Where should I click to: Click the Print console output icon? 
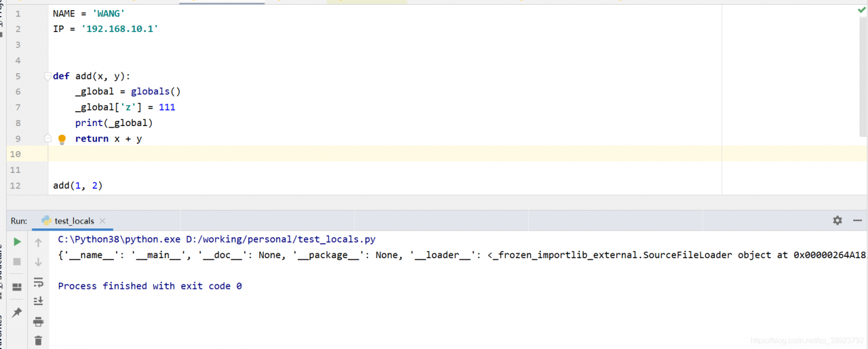tap(39, 321)
